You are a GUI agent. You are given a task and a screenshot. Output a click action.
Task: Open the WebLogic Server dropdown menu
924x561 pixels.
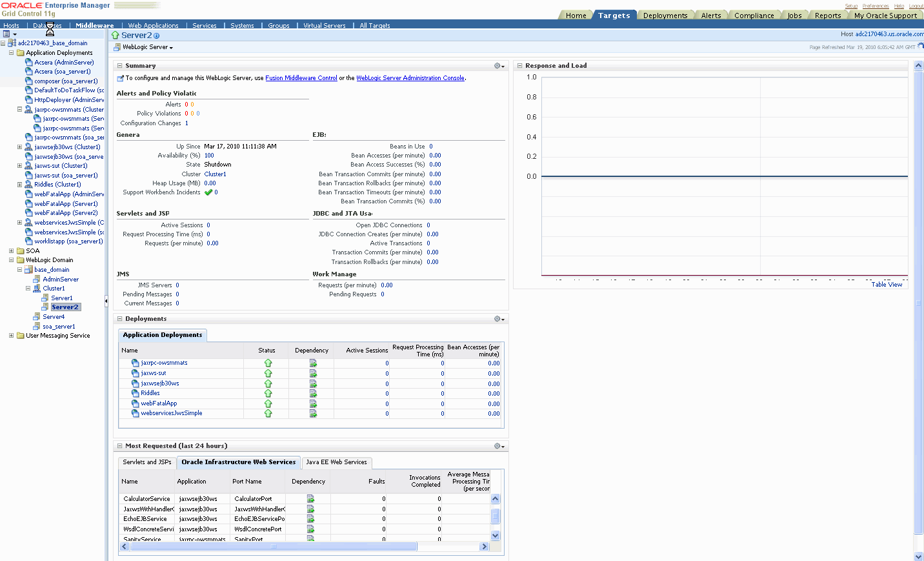coord(147,47)
